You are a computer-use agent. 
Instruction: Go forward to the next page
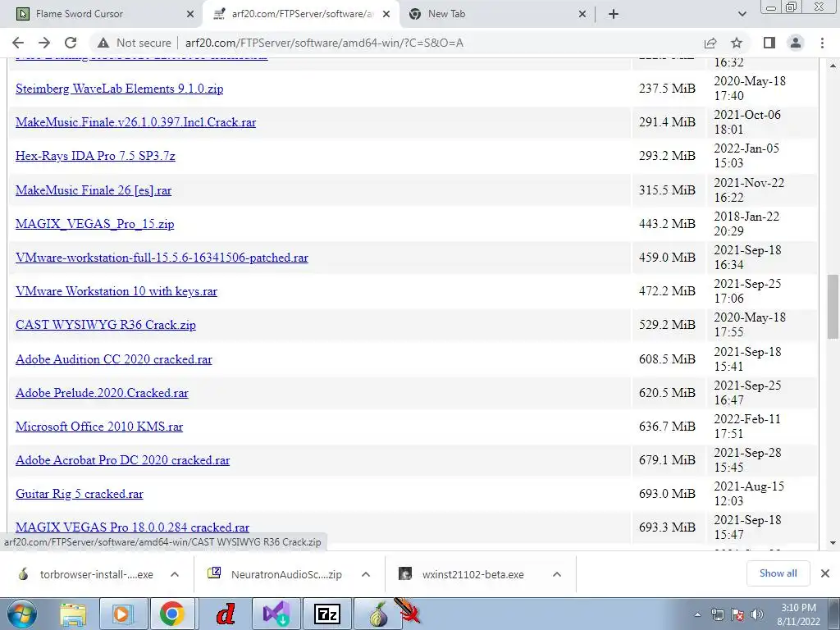[x=44, y=43]
